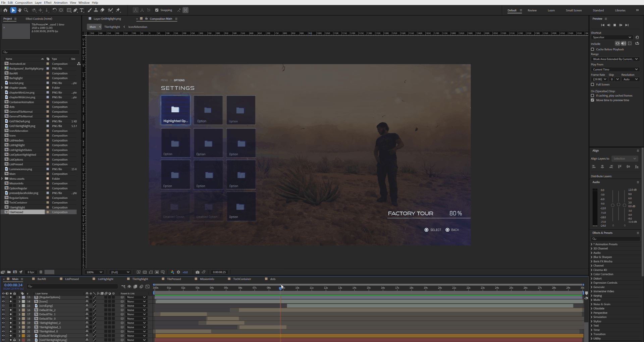Toggle the motion blur enable icon in timeline
This screenshot has width=644, height=342.
[141, 287]
